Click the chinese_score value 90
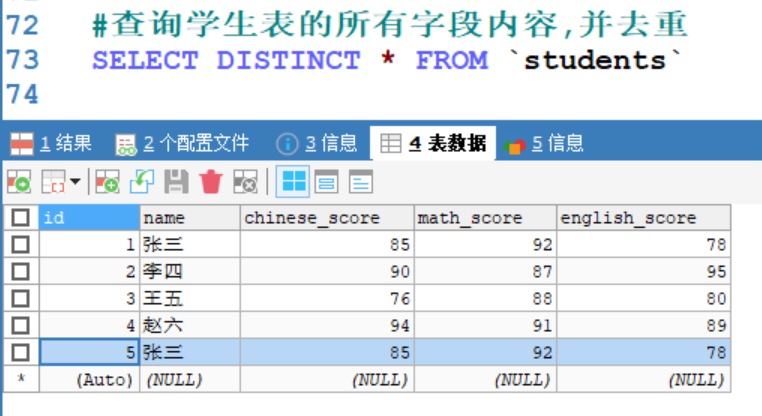Image resolution: width=762 pixels, height=416 pixels. pyautogui.click(x=327, y=272)
